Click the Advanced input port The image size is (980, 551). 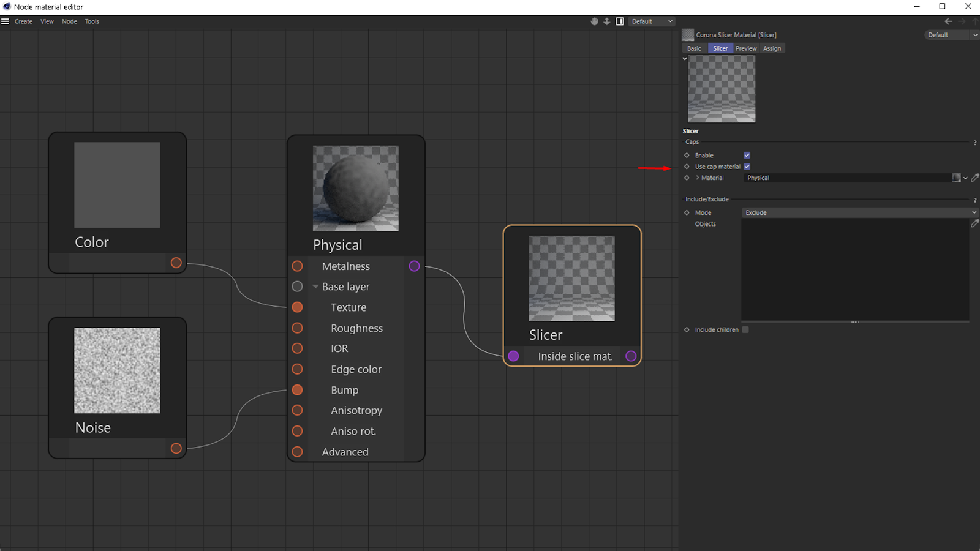(298, 452)
